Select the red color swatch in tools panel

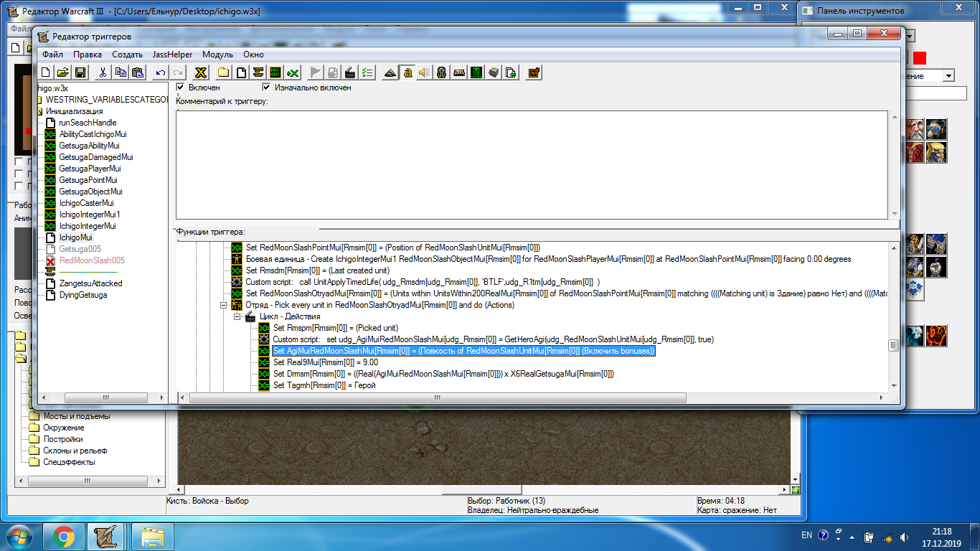tap(920, 57)
